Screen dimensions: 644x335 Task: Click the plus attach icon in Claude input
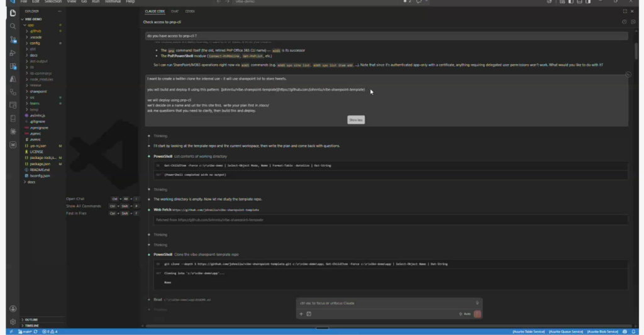coord(301,314)
